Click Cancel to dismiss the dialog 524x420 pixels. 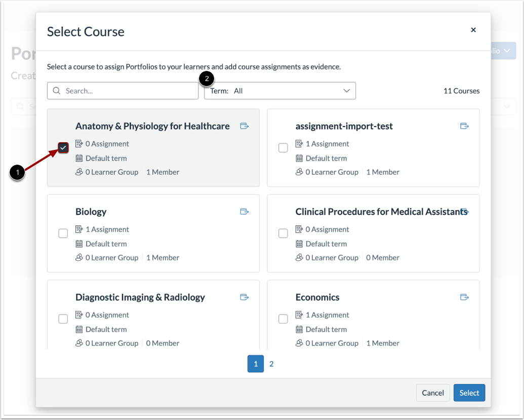[x=433, y=393]
